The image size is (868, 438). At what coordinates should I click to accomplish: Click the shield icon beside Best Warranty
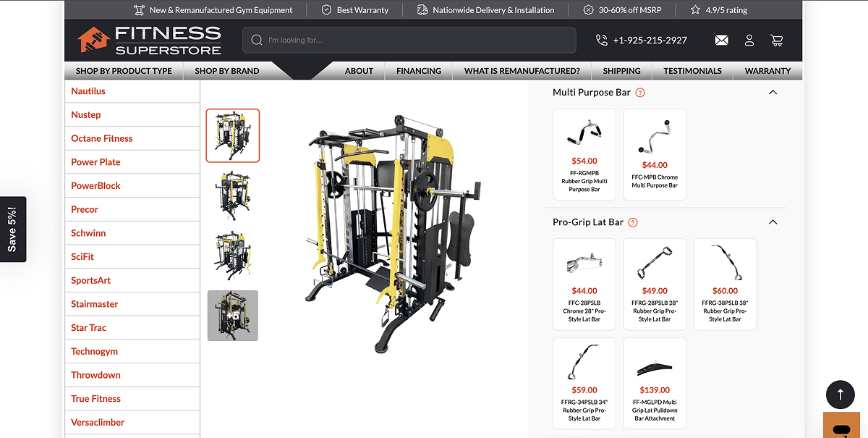pos(326,10)
